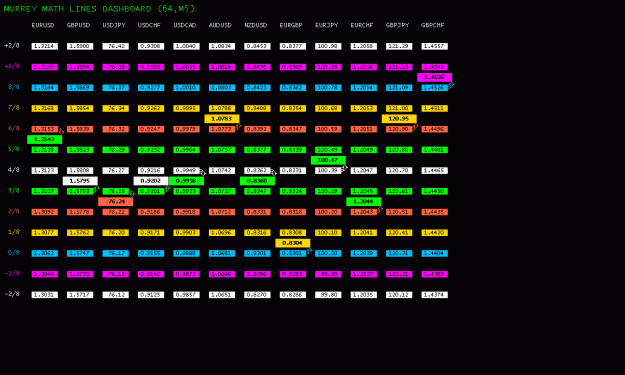
Task: Click the arrow marker beside EURUSD 6/8 cell
Action: (61, 131)
